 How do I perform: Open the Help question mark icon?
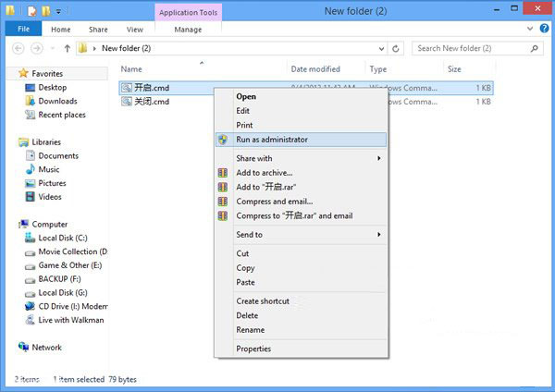545,29
